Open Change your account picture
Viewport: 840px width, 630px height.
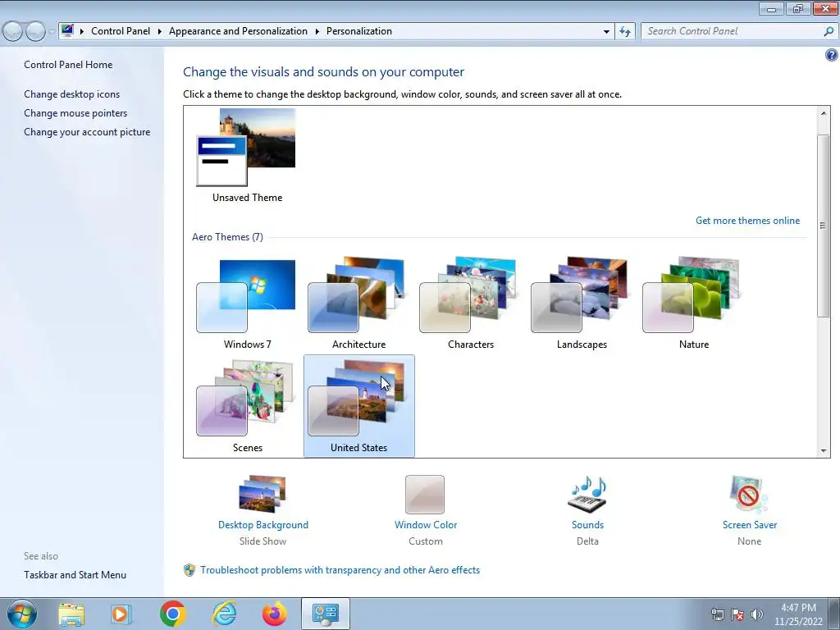pos(87,132)
